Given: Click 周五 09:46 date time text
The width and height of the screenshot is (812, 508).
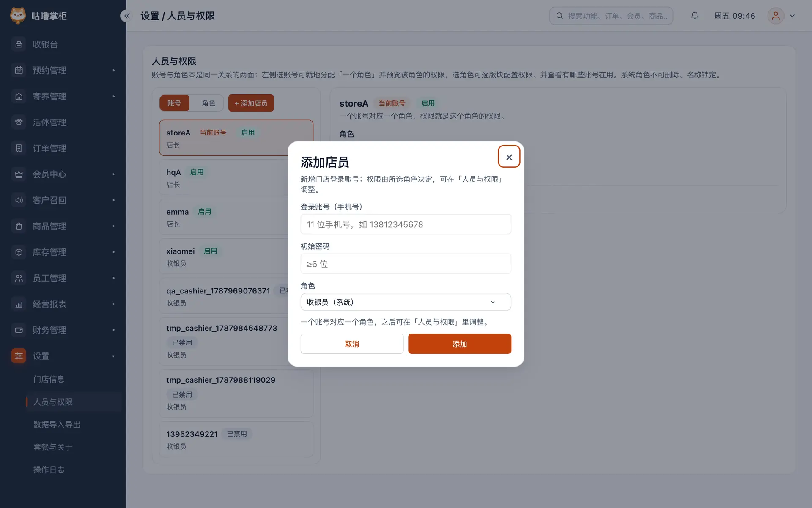Looking at the screenshot, I should tap(735, 16).
